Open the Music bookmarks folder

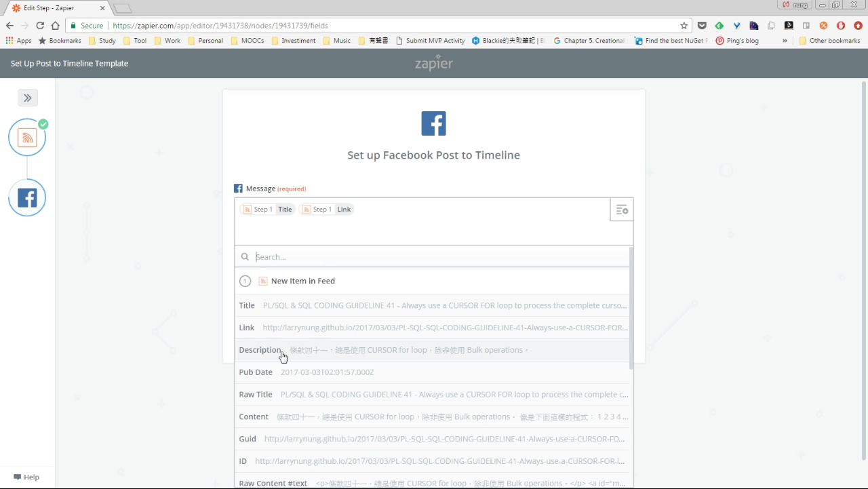(x=336, y=41)
